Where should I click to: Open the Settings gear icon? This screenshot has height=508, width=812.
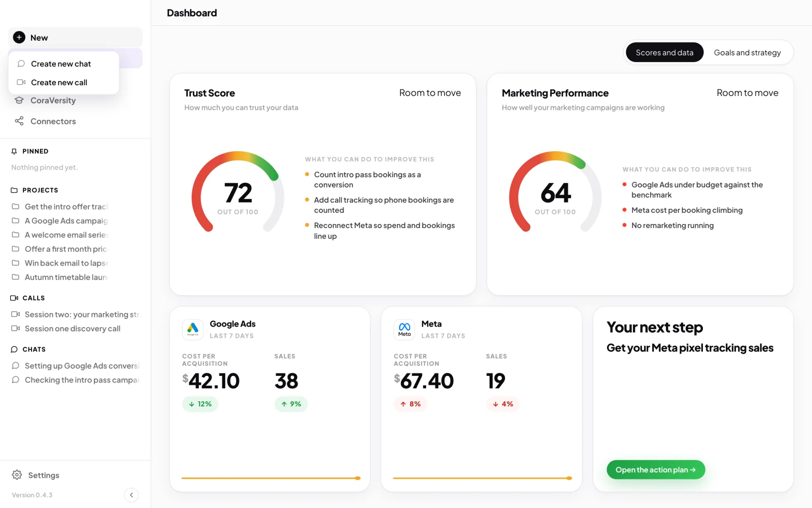click(x=17, y=475)
